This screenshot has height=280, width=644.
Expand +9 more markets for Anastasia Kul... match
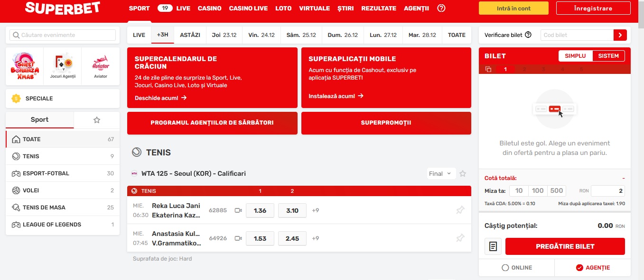click(x=316, y=238)
